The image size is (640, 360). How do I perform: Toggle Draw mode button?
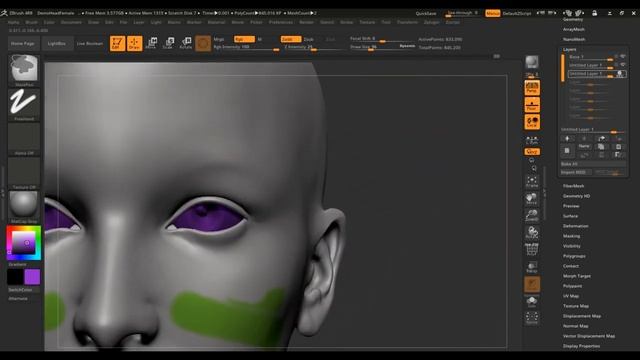pyautogui.click(x=134, y=43)
